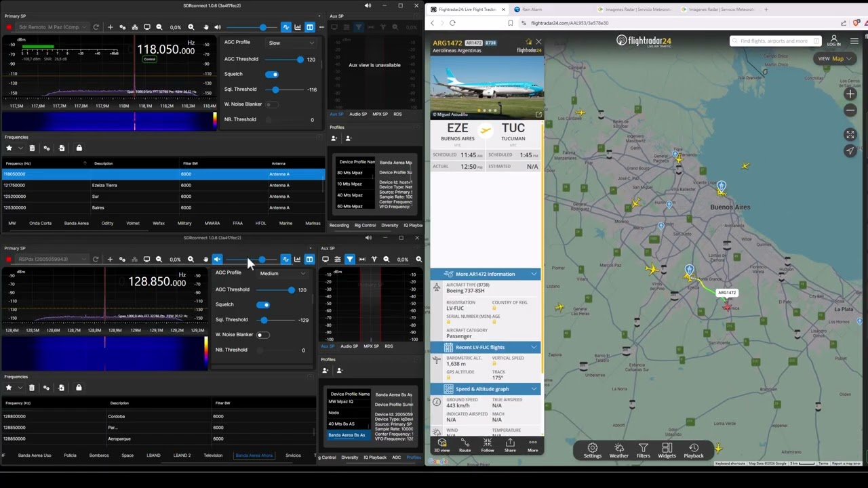Open AGC Profile Medium dropdown
The height and width of the screenshot is (488, 868).
[x=283, y=273]
